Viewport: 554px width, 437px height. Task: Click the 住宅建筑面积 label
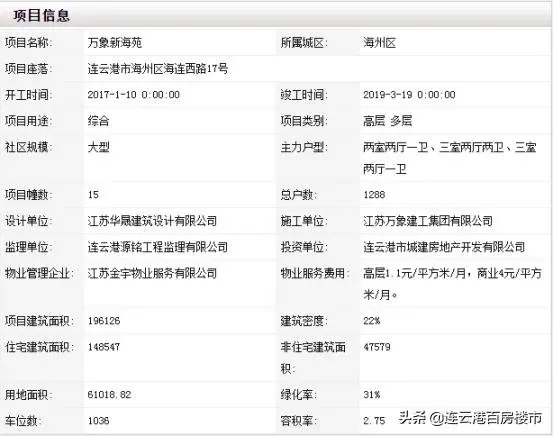[x=39, y=347]
